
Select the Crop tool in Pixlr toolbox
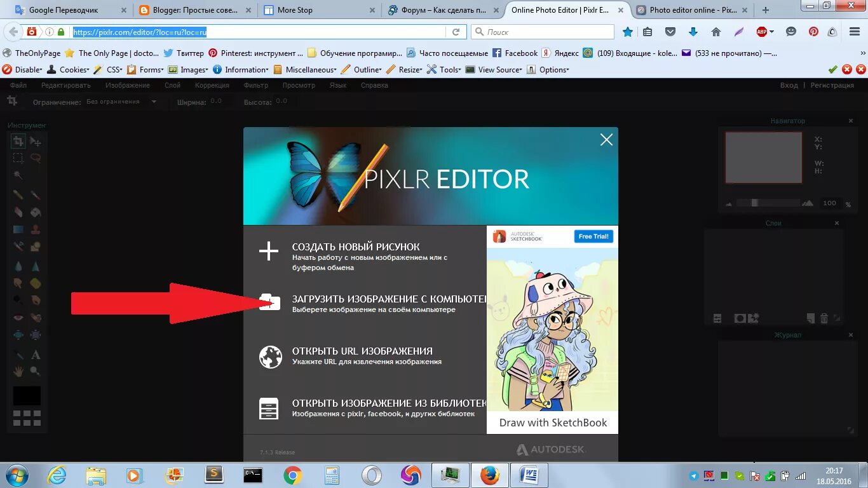tap(18, 142)
